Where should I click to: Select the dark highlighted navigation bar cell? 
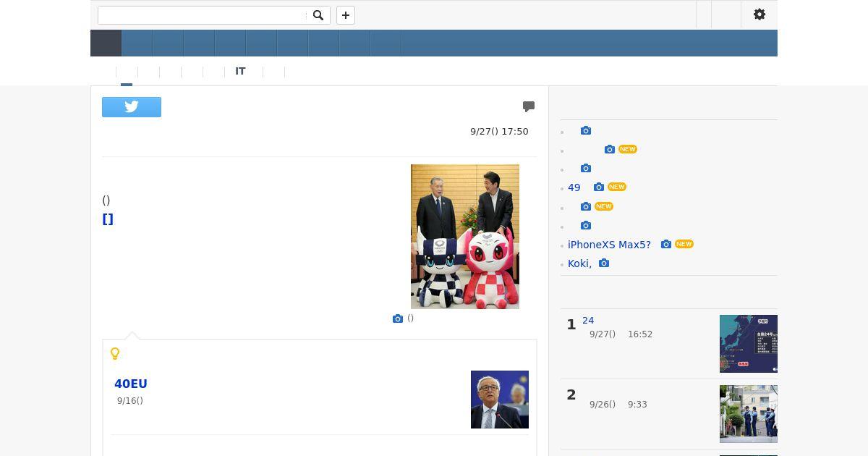(106, 43)
